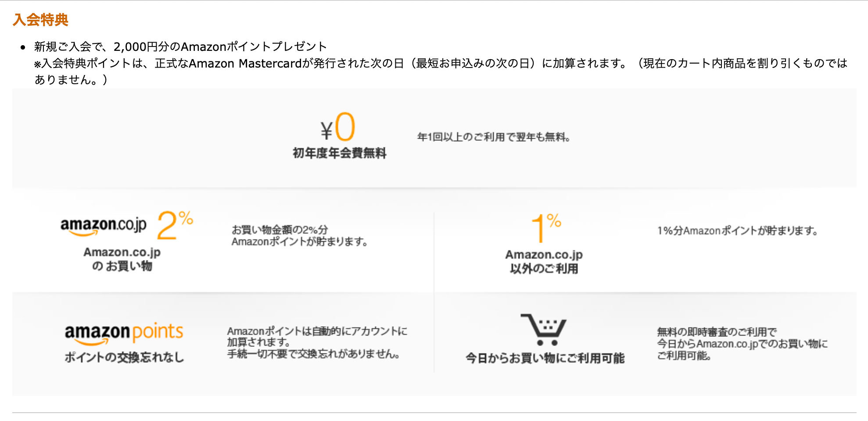Click the orange 1% graphic
This screenshot has height=421, width=868.
pyautogui.click(x=546, y=228)
